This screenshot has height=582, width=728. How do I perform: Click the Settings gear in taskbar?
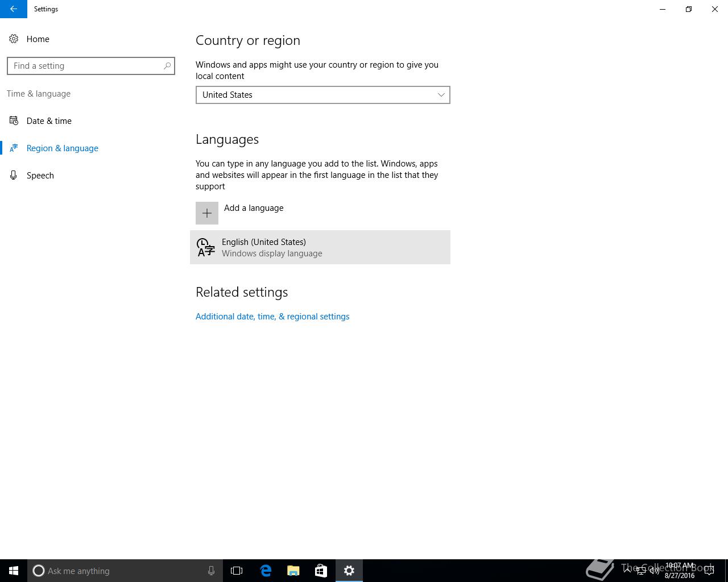click(x=349, y=571)
